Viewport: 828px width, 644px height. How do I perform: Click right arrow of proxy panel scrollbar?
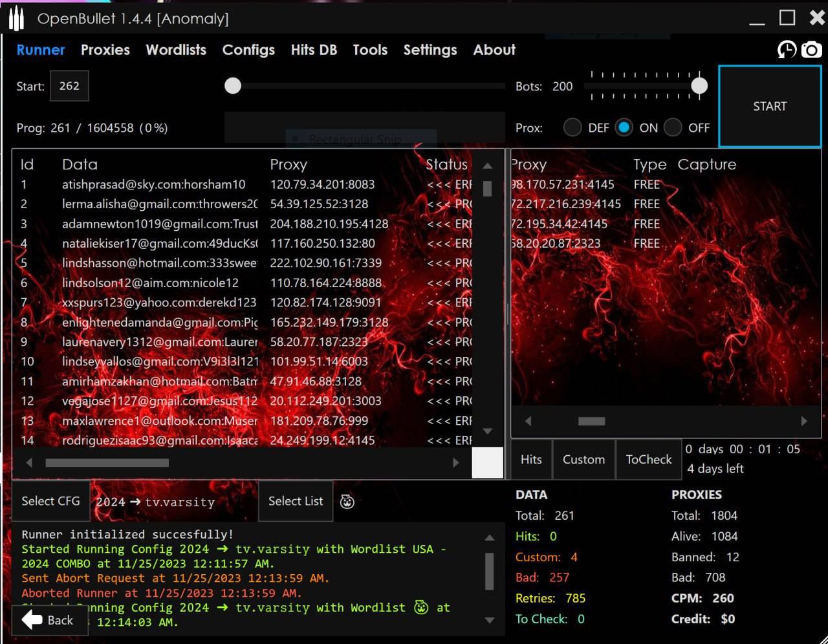[804, 421]
